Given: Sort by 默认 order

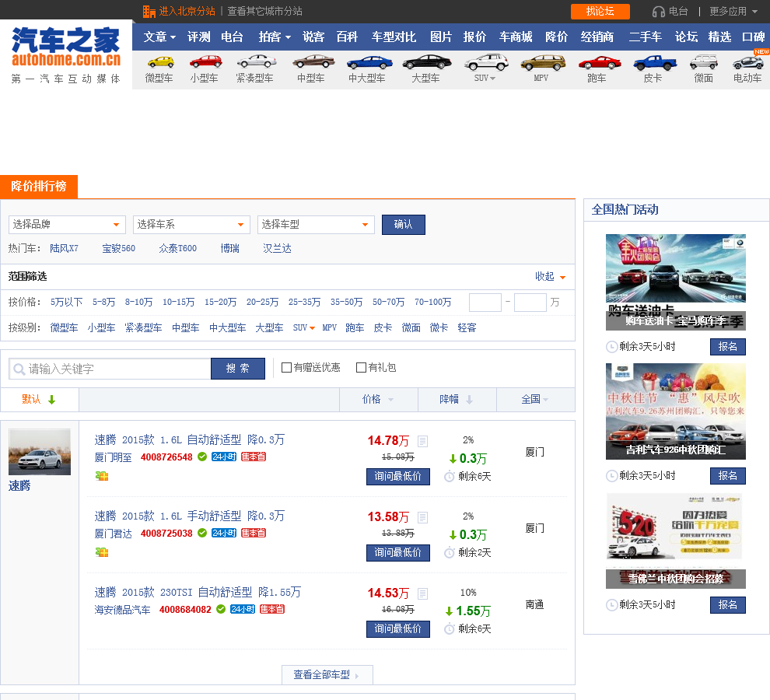Looking at the screenshot, I should (38, 399).
